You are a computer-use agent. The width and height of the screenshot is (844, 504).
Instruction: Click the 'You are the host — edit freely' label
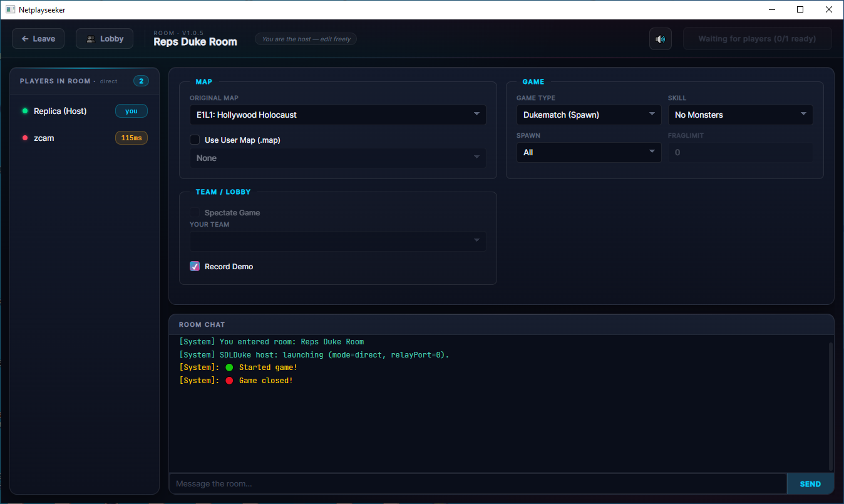click(306, 39)
